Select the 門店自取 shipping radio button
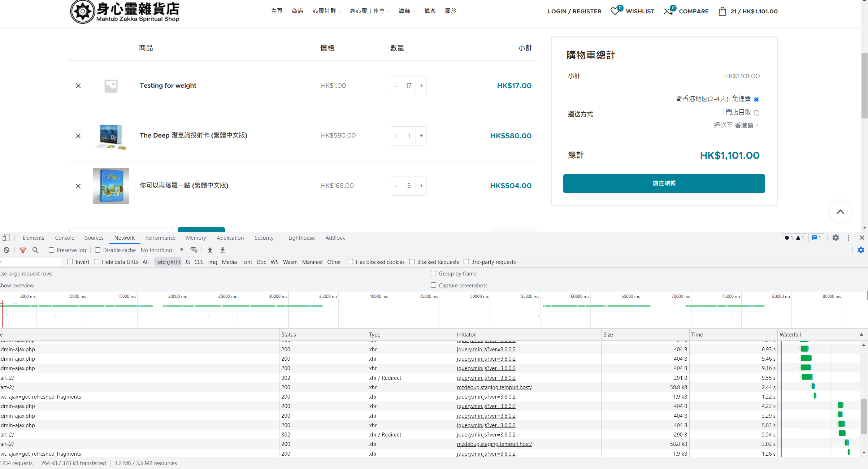Screen dimensions: 868x469 (x=757, y=113)
